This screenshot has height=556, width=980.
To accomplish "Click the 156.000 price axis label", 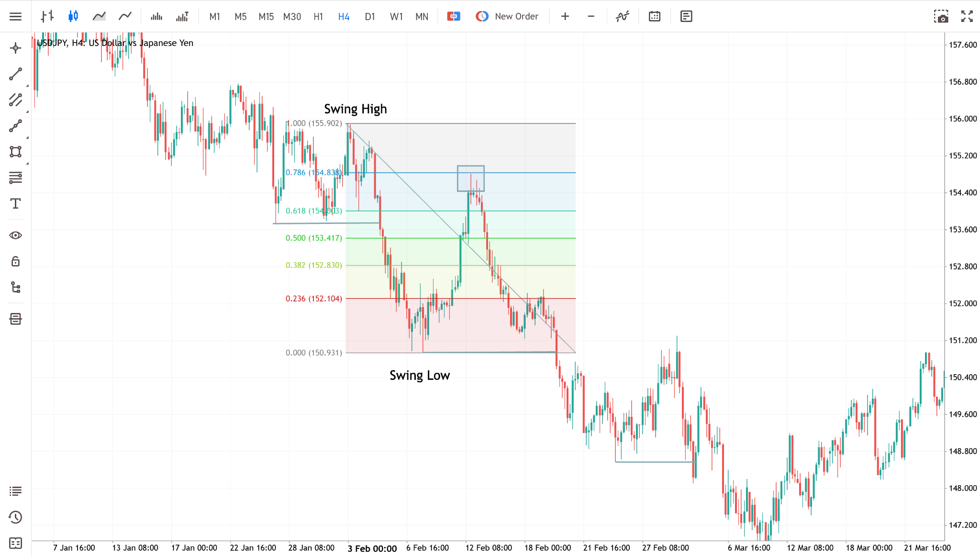I will pyautogui.click(x=963, y=119).
